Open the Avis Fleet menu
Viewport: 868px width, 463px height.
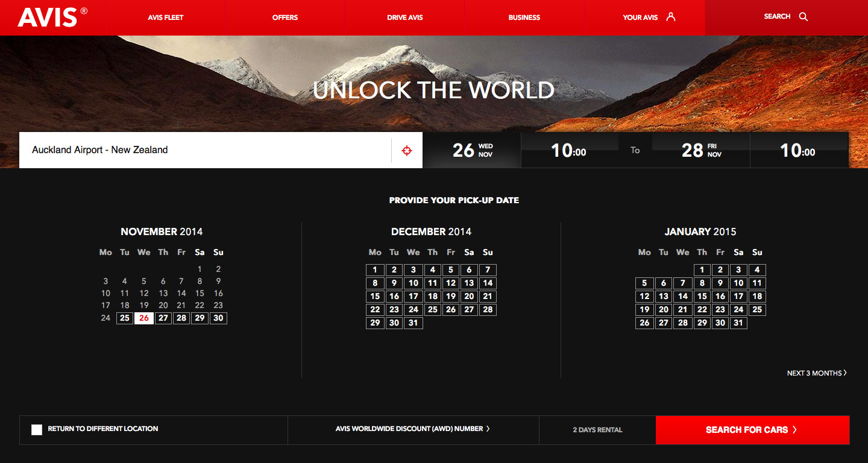(165, 17)
